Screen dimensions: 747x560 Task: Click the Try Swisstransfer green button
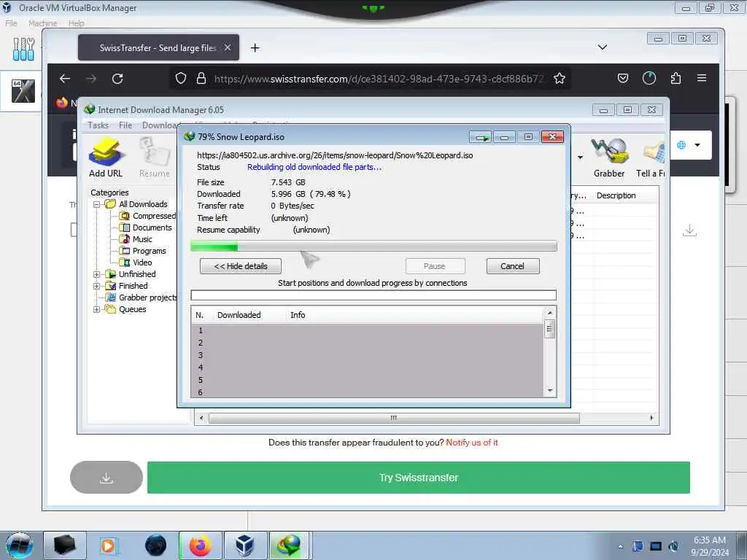click(418, 478)
